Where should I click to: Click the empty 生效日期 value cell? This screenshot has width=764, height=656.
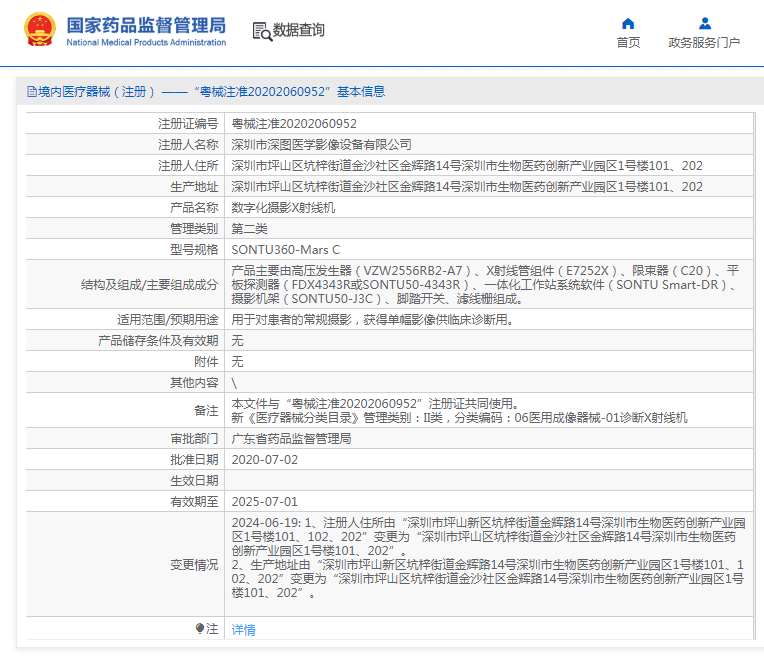pos(489,481)
